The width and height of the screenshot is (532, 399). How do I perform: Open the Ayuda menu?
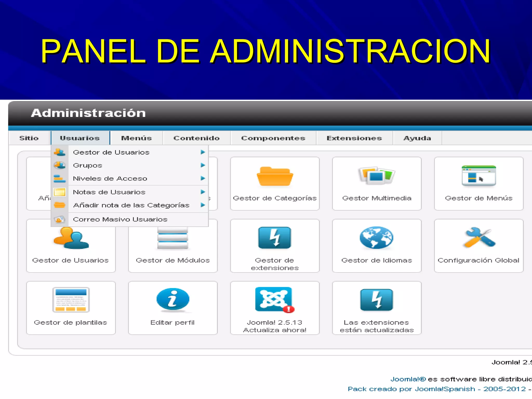417,138
